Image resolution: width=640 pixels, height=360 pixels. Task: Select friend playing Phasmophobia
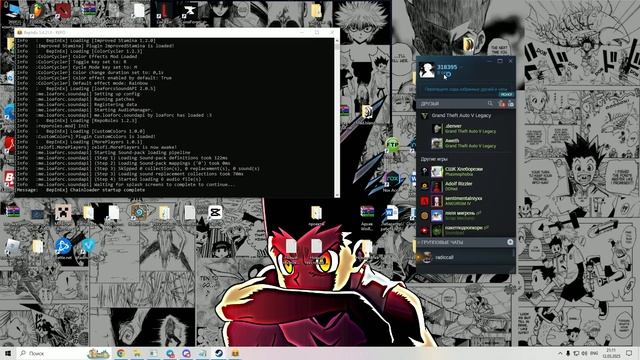click(x=466, y=171)
